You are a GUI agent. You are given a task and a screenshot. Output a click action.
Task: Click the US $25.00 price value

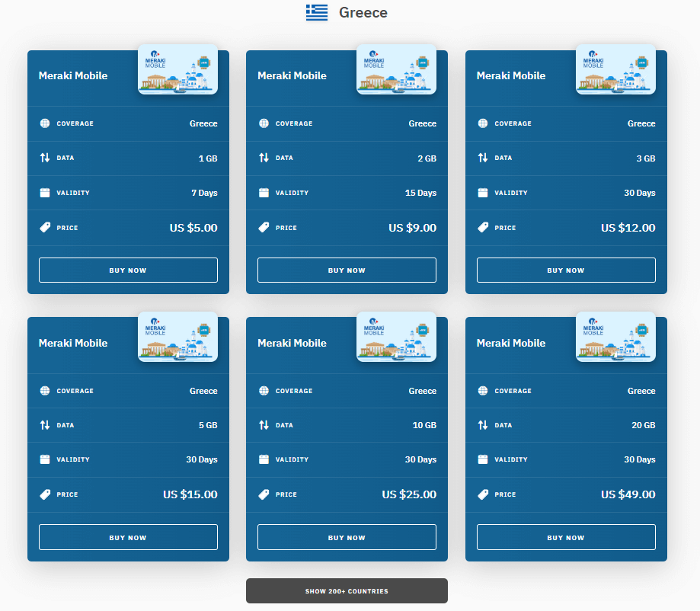tap(409, 494)
